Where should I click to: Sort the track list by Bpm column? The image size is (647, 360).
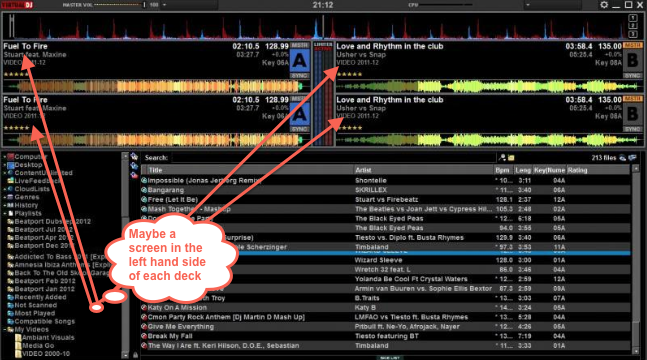tap(503, 170)
